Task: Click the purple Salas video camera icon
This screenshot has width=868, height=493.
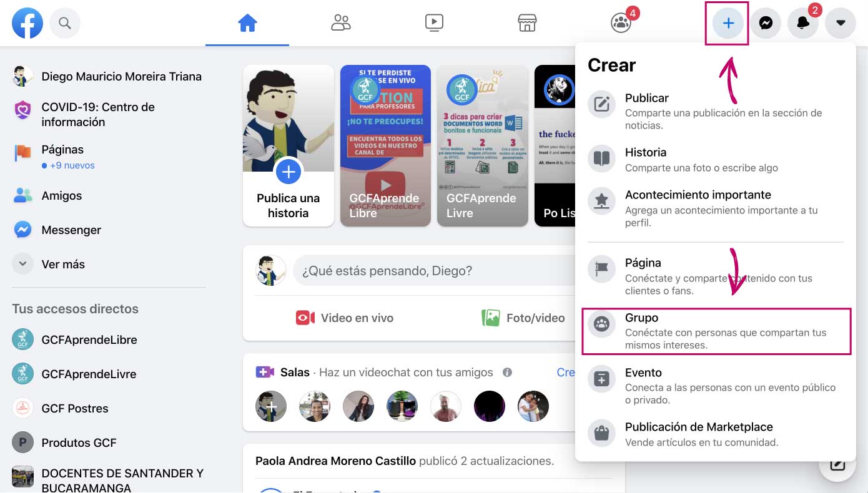Action: coord(265,373)
